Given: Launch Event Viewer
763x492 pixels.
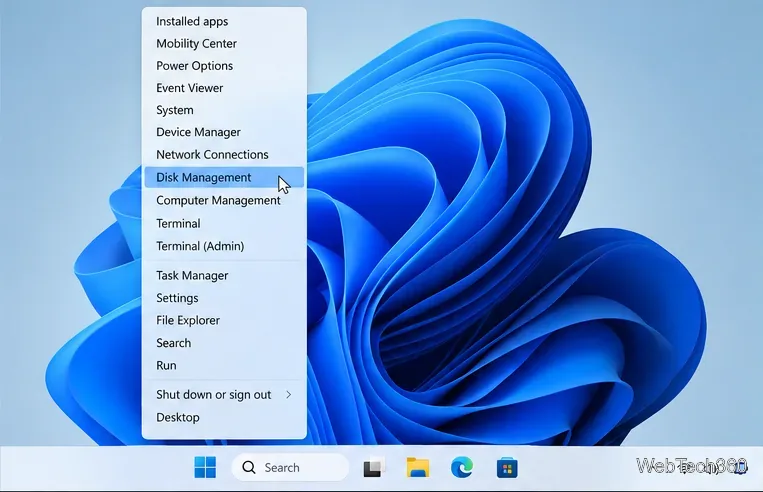Looking at the screenshot, I should click(x=224, y=88).
